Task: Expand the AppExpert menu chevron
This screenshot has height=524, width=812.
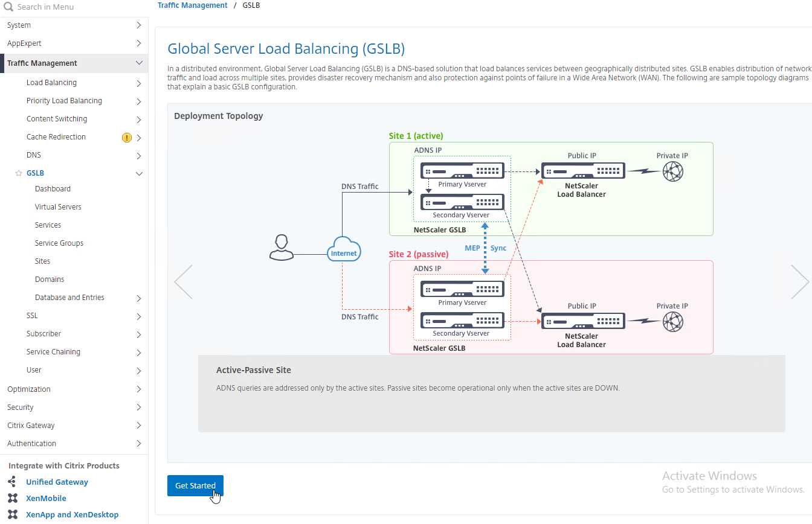Action: coord(138,43)
